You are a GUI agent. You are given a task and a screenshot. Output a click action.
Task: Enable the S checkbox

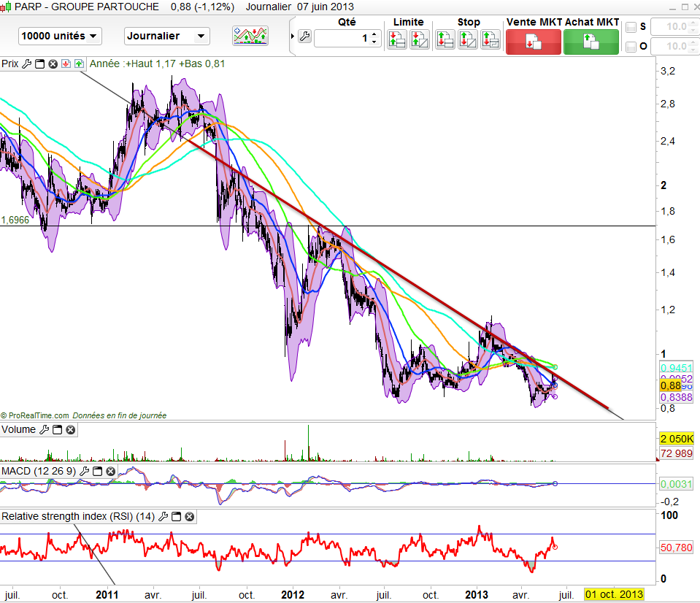(631, 28)
